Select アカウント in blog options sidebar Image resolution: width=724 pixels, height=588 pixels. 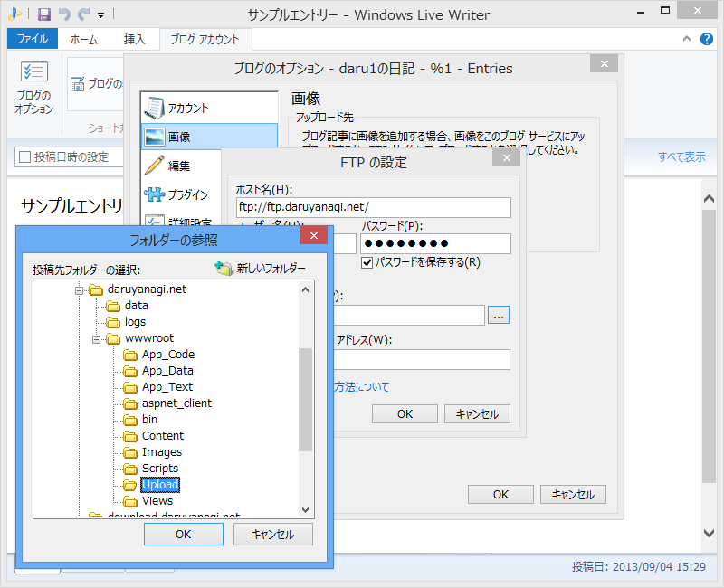209,108
